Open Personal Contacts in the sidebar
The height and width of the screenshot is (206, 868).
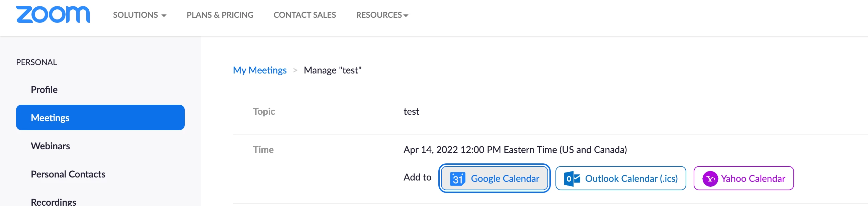[68, 174]
